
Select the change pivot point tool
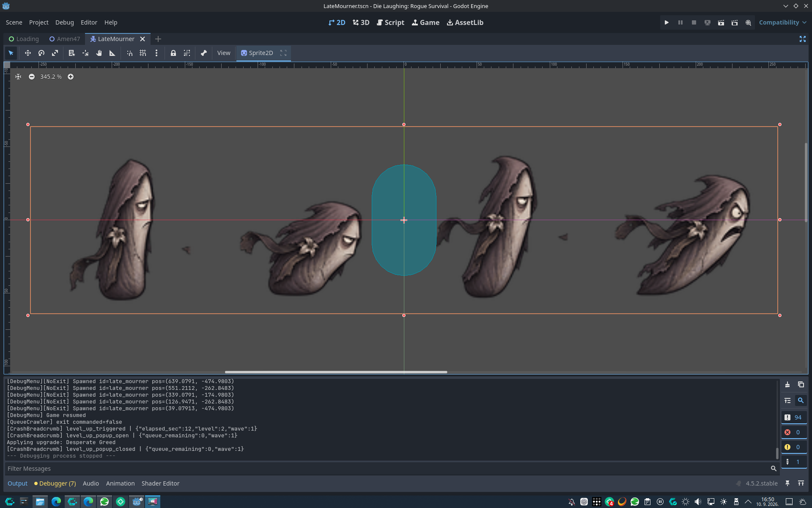(85, 53)
